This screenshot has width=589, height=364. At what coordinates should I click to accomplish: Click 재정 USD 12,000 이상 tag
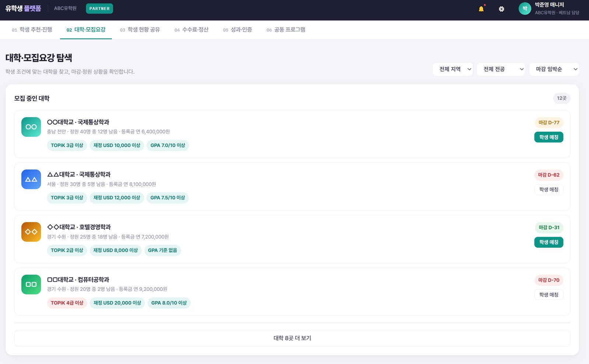pyautogui.click(x=117, y=198)
